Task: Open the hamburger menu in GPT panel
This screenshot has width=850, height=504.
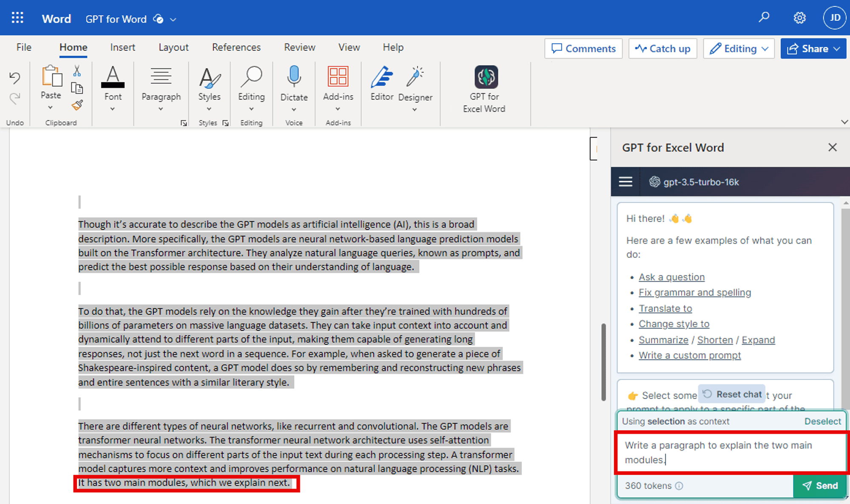Action: coord(625,182)
